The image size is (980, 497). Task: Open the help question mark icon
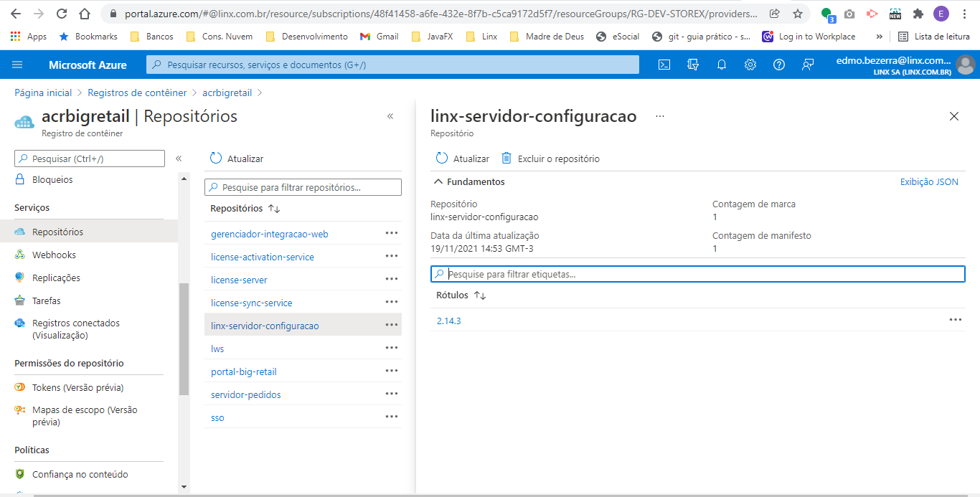(x=779, y=65)
